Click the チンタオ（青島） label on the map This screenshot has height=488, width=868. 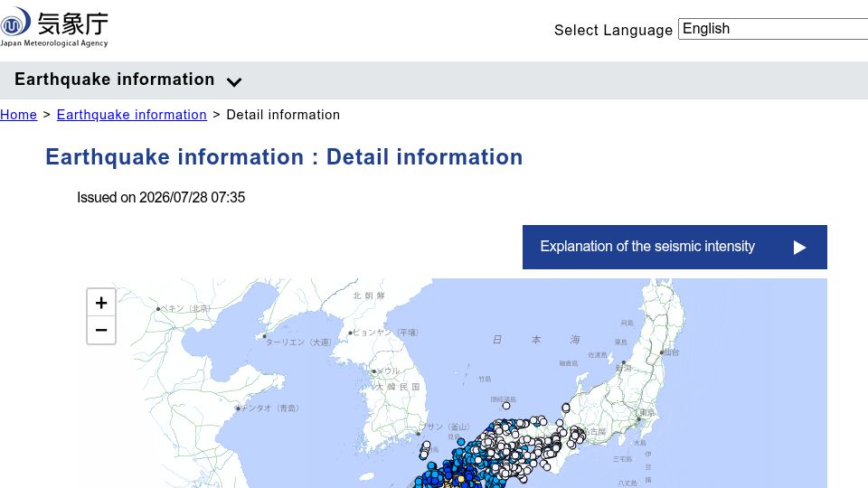tap(269, 408)
